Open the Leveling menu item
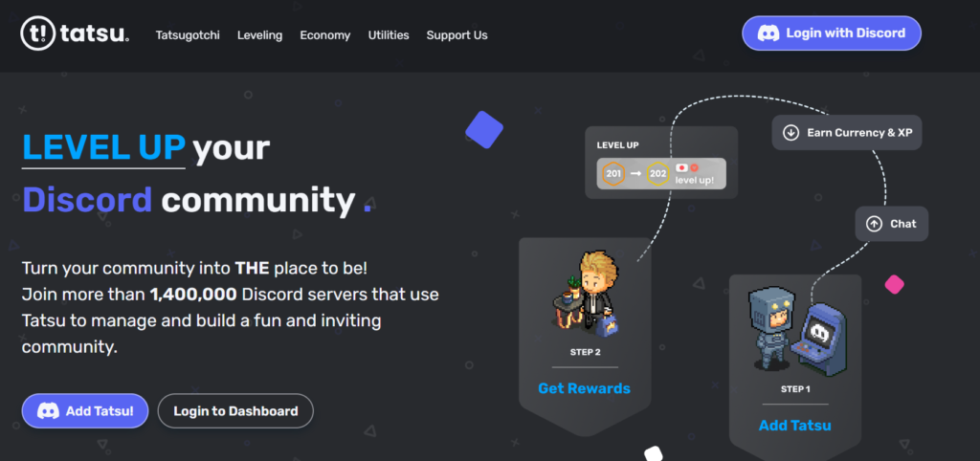Viewport: 980px width, 461px height. [x=260, y=35]
